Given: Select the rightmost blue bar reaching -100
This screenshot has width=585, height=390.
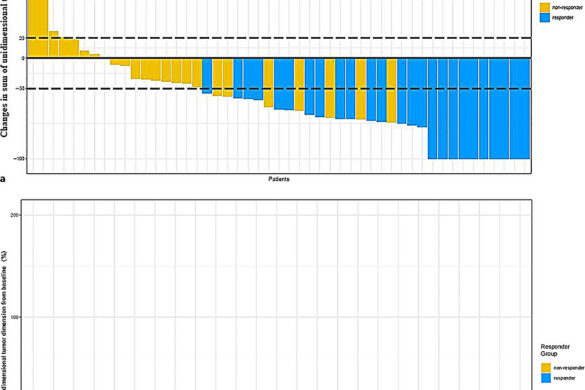Looking at the screenshot, I should (520, 109).
